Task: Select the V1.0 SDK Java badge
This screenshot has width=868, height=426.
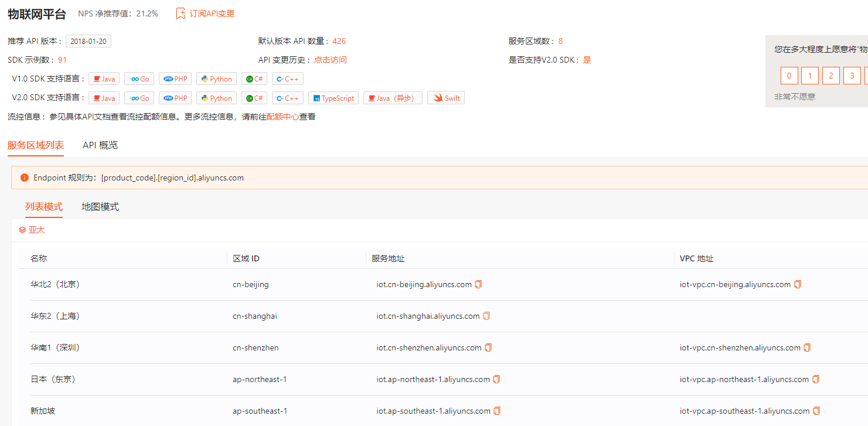Action: [104, 79]
